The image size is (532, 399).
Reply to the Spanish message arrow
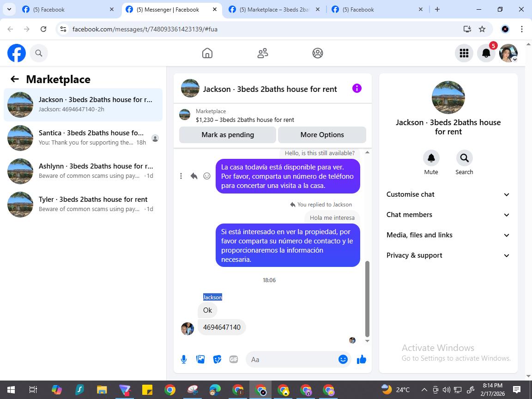[194, 176]
